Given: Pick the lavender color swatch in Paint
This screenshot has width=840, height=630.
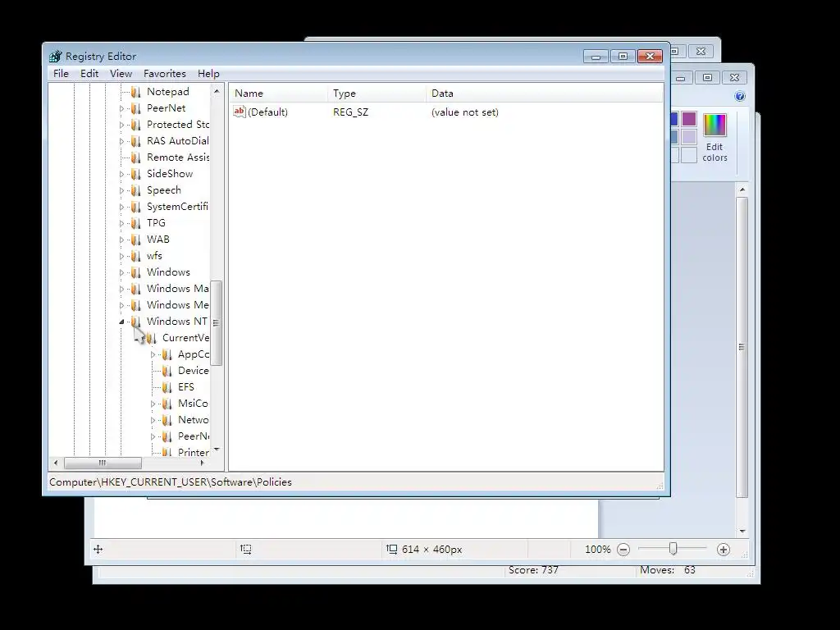Looking at the screenshot, I should 689,137.
